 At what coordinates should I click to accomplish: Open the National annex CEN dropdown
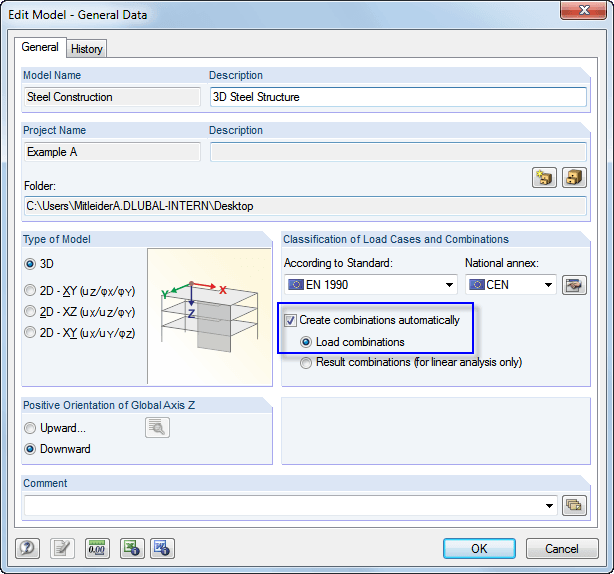(x=511, y=285)
